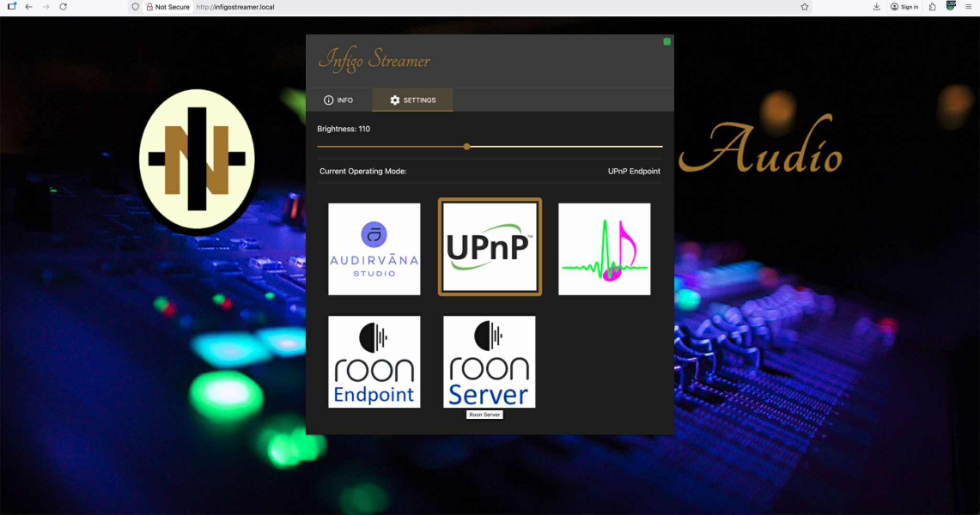Click the shield extension icon in toolbar
The image size is (980, 515).
951,6
